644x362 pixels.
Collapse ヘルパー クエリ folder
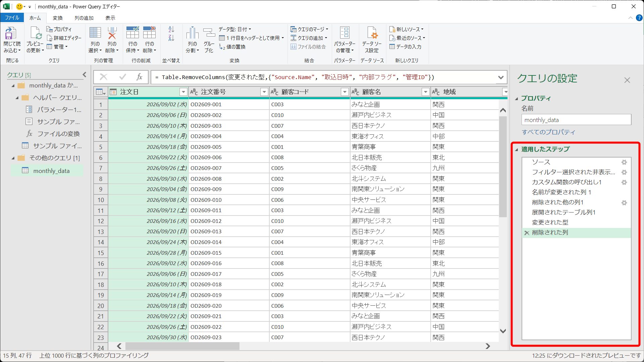(17, 98)
